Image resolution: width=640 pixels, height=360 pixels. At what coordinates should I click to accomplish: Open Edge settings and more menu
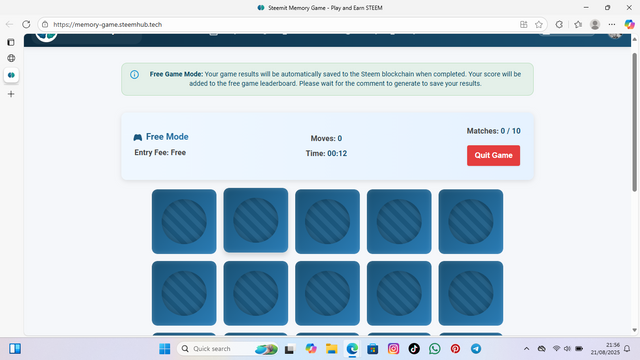(611, 24)
